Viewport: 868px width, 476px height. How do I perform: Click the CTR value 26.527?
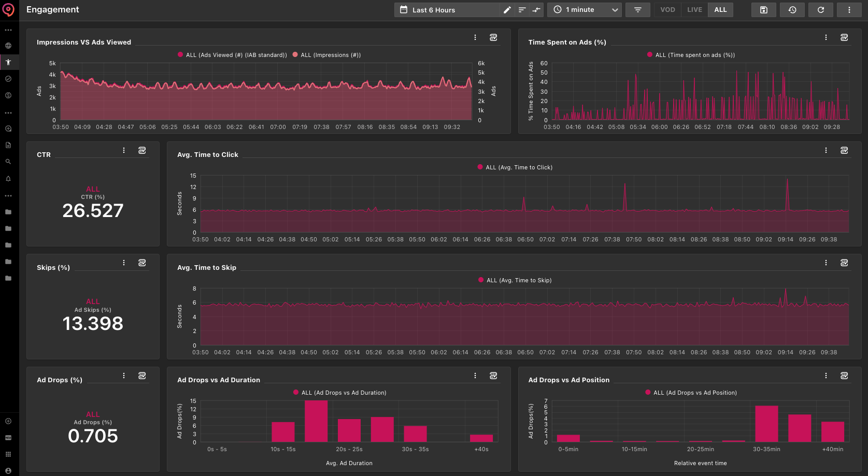(93, 210)
